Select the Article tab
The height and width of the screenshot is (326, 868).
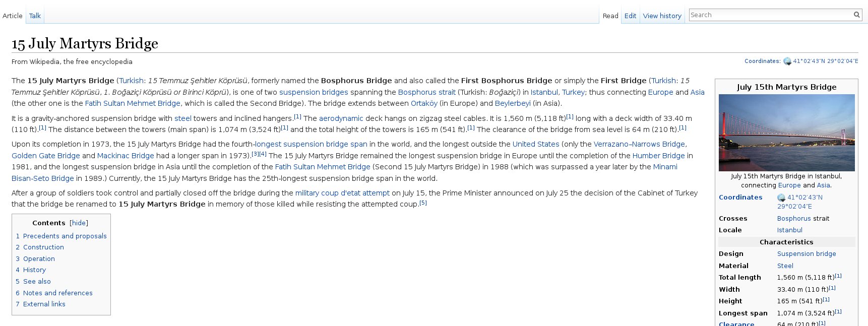coord(13,16)
